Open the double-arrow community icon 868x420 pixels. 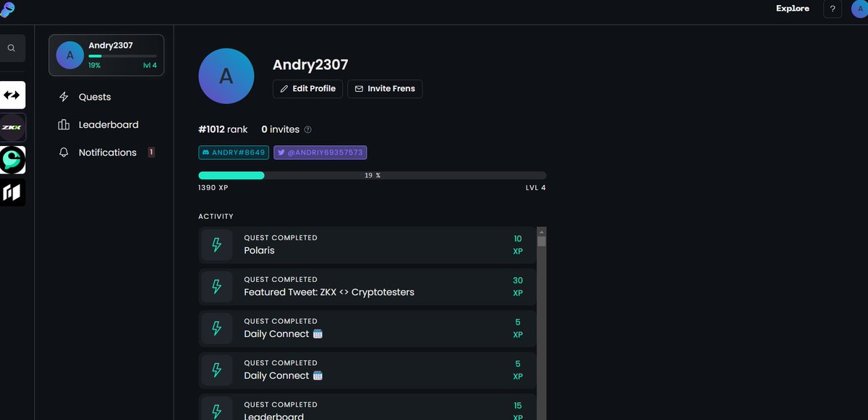coord(12,95)
